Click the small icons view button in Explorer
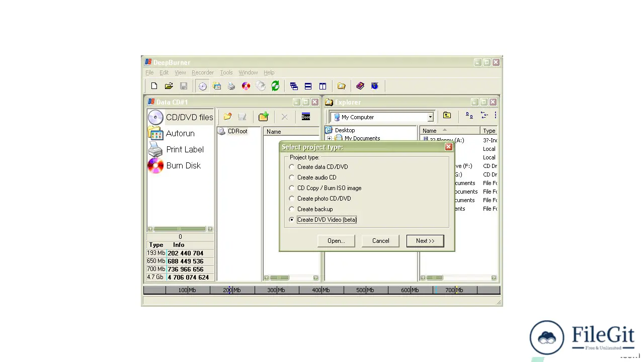644x362 pixels. (469, 116)
